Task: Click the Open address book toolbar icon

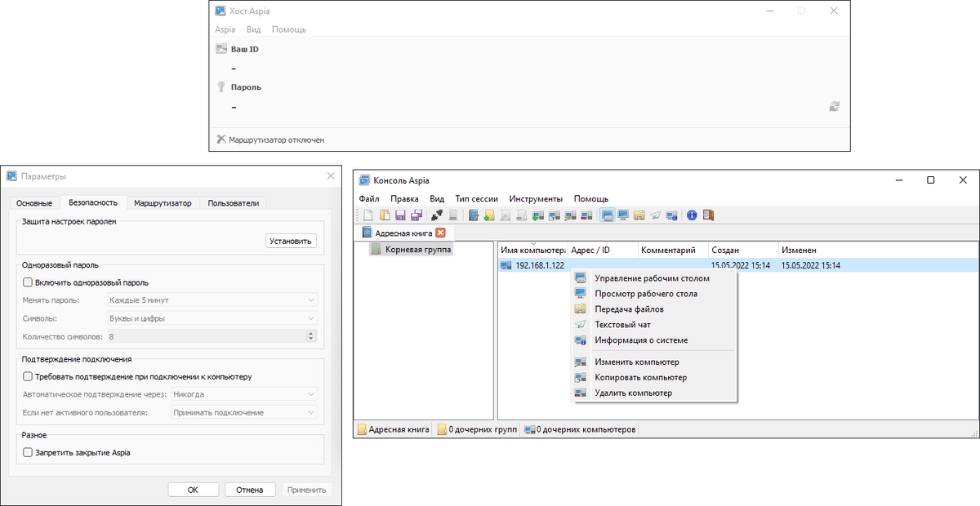Action: pos(385,215)
